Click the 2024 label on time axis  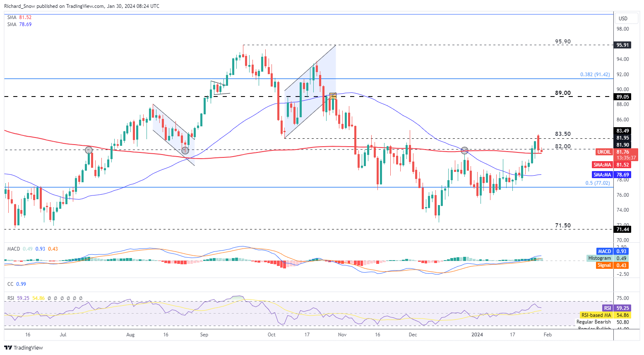[x=477, y=334]
